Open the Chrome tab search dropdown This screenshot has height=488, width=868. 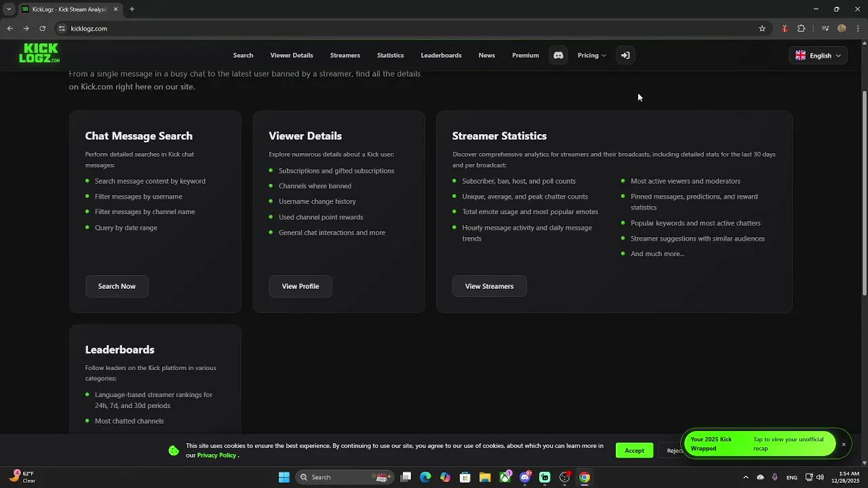pyautogui.click(x=9, y=9)
